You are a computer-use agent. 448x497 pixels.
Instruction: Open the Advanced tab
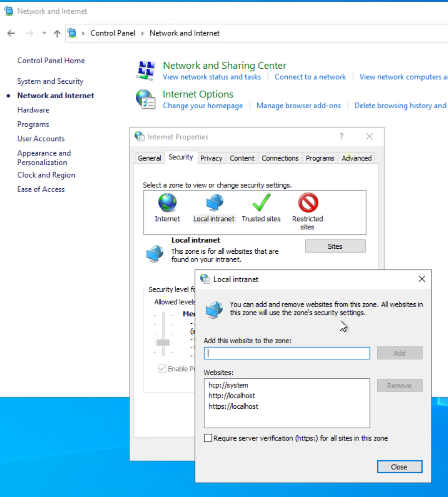356,158
